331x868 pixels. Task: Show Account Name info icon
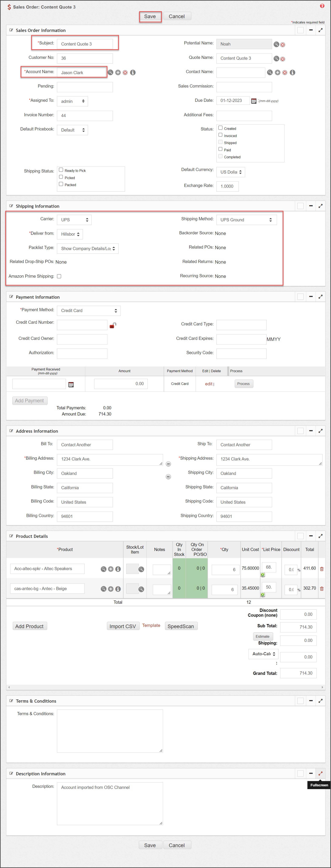[133, 72]
